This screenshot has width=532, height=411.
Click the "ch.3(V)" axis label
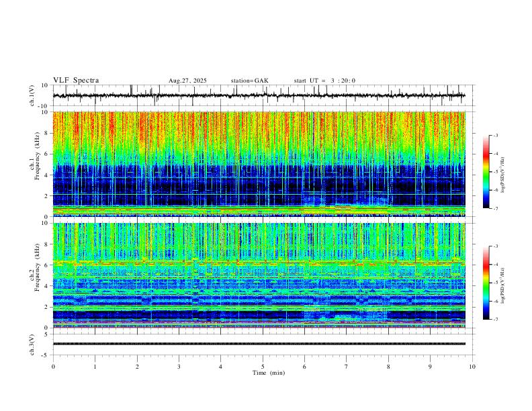(x=32, y=345)
